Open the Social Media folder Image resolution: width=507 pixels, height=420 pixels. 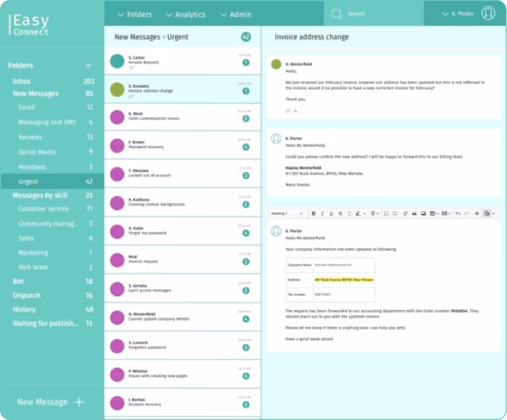click(37, 152)
